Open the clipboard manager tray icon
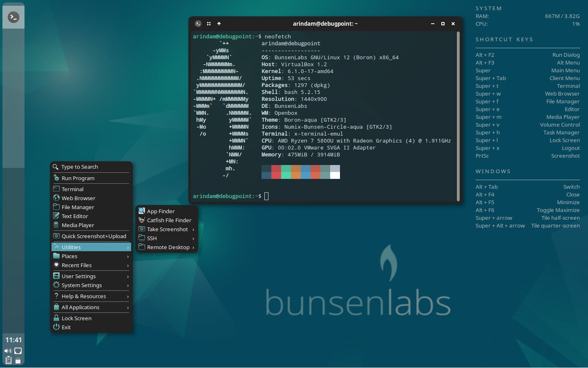This screenshot has width=588, height=368. (9, 360)
